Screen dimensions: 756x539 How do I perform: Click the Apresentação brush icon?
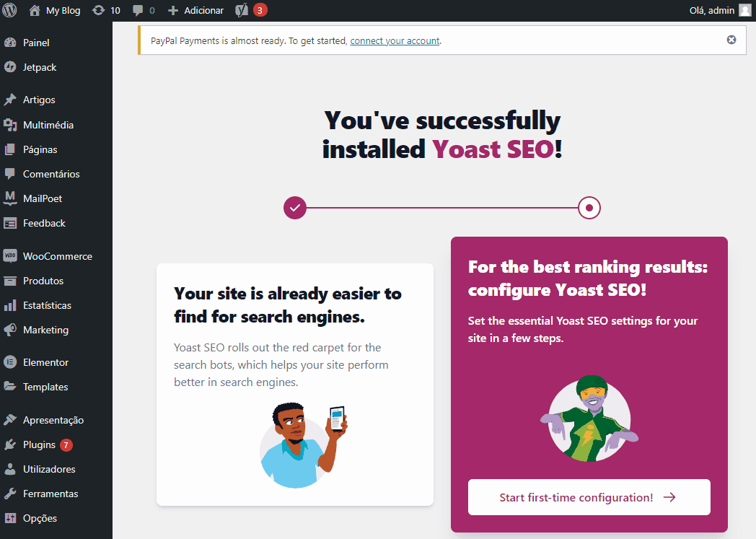[10, 420]
